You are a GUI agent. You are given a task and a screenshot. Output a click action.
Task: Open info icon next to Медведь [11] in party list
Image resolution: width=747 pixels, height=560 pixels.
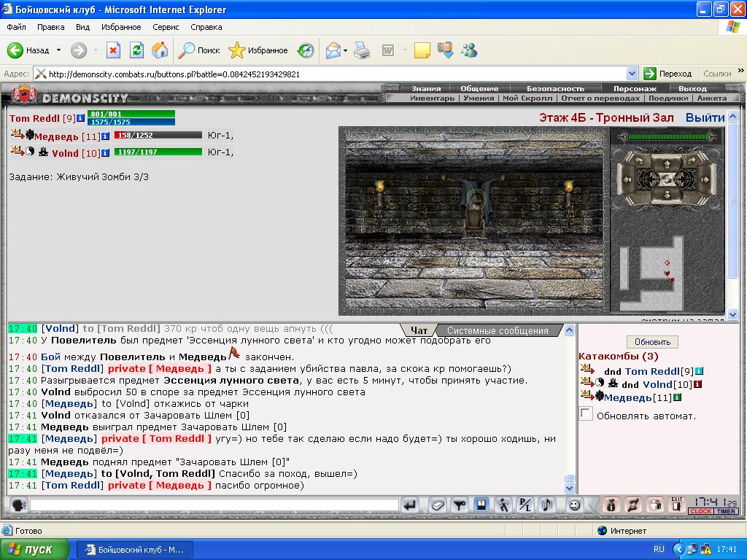[105, 136]
